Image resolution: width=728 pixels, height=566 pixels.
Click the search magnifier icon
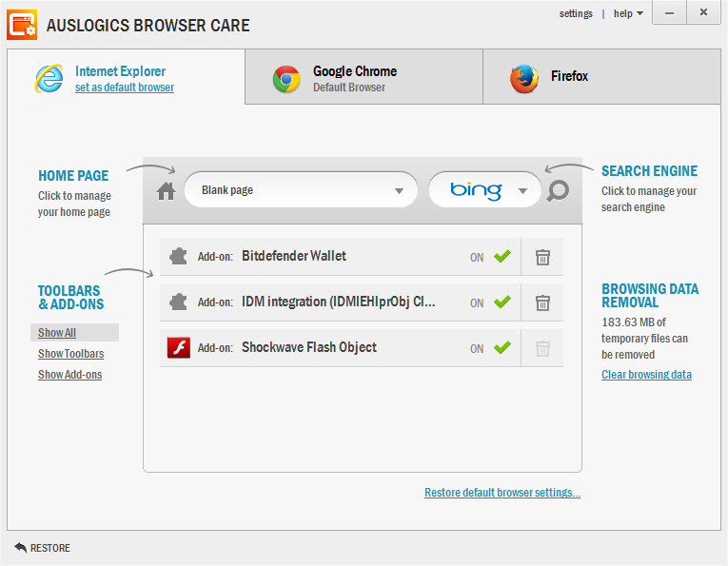pos(558,190)
